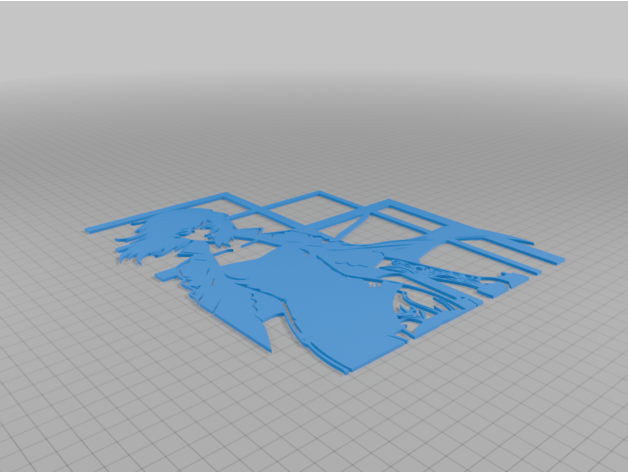Image resolution: width=628 pixels, height=472 pixels.
Task: Click the long diagonal bar across the model
Action: (400, 247)
